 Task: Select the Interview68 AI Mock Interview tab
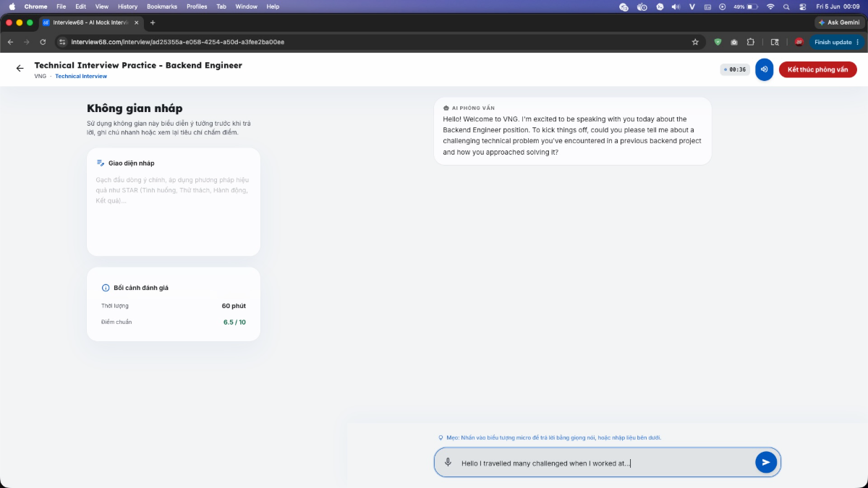click(89, 22)
